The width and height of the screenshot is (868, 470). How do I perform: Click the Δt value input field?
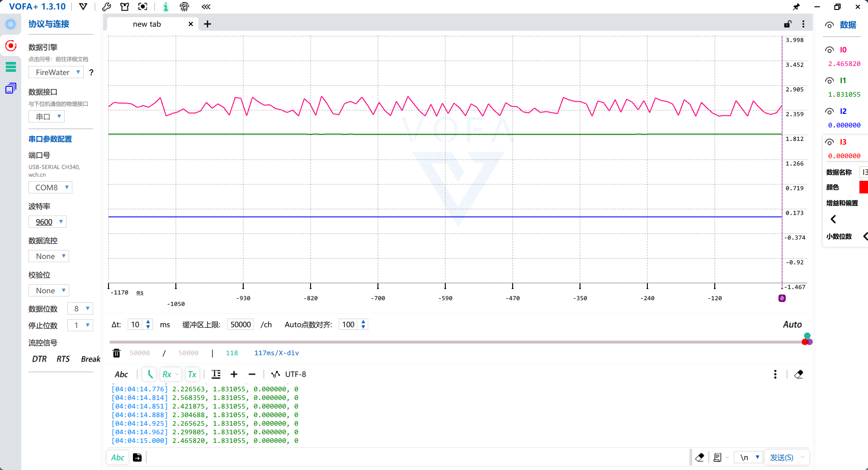pos(136,324)
